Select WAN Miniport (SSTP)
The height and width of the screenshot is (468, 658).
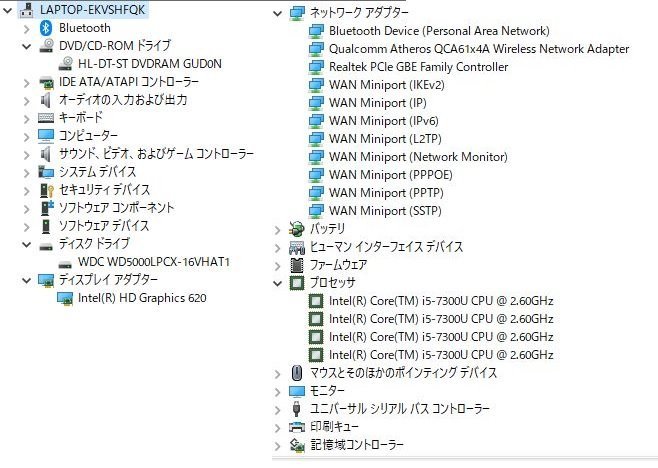point(385,211)
